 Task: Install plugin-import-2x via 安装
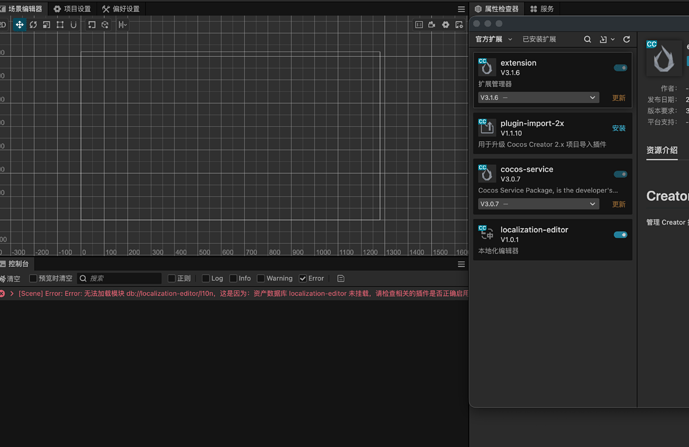(618, 128)
